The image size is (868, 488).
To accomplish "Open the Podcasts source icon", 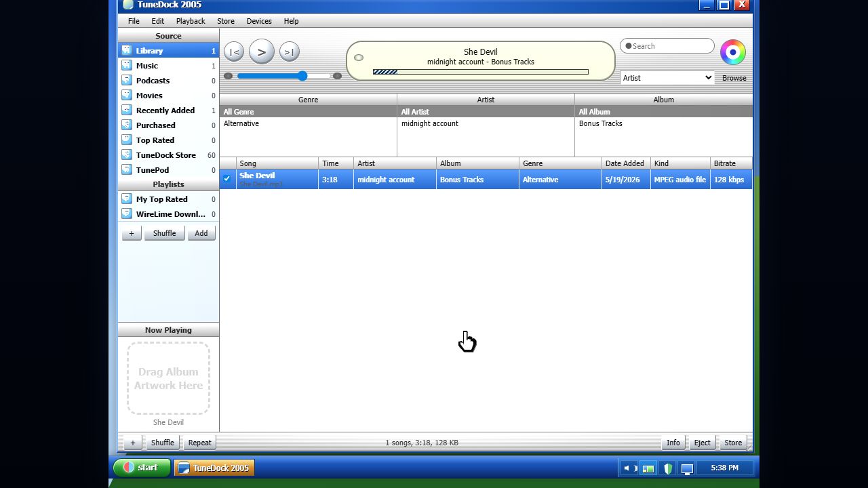I will pos(126,81).
